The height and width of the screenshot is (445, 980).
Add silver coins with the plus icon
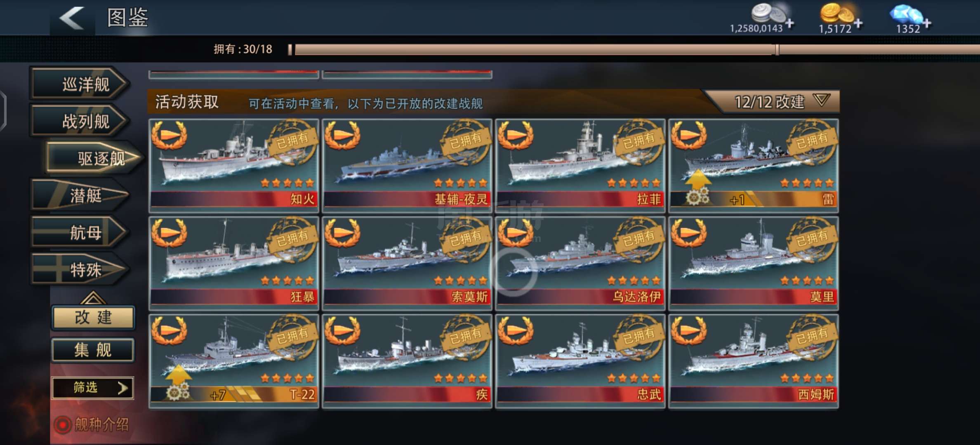(789, 23)
